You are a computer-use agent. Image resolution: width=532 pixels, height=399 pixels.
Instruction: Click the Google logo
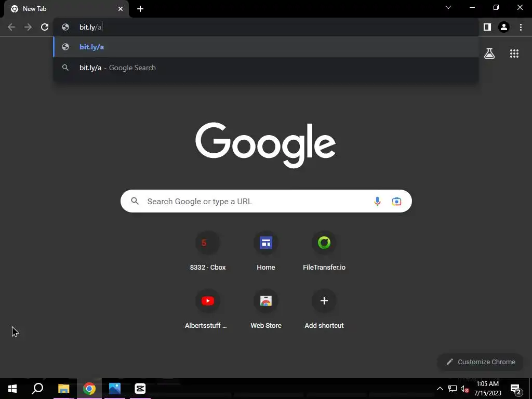(x=265, y=145)
